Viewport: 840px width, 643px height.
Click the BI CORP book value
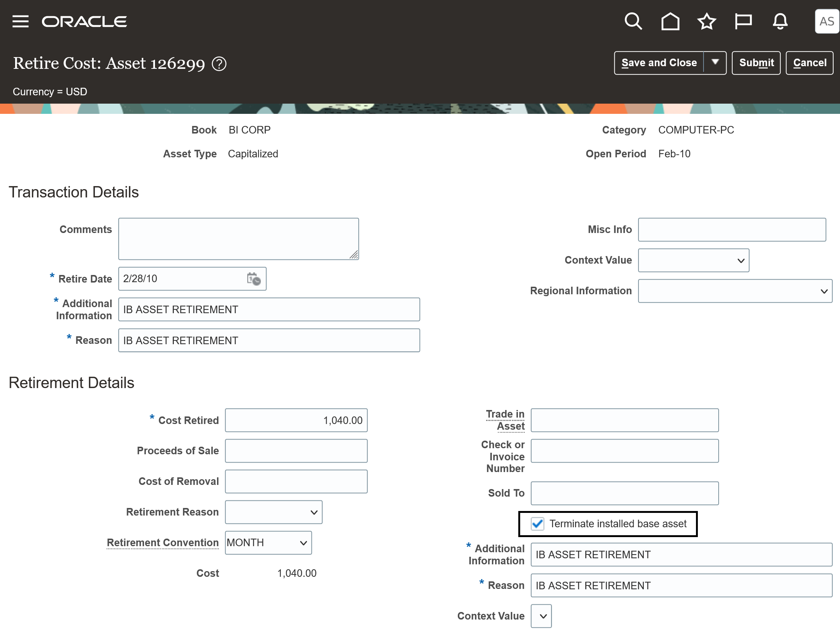click(x=250, y=130)
